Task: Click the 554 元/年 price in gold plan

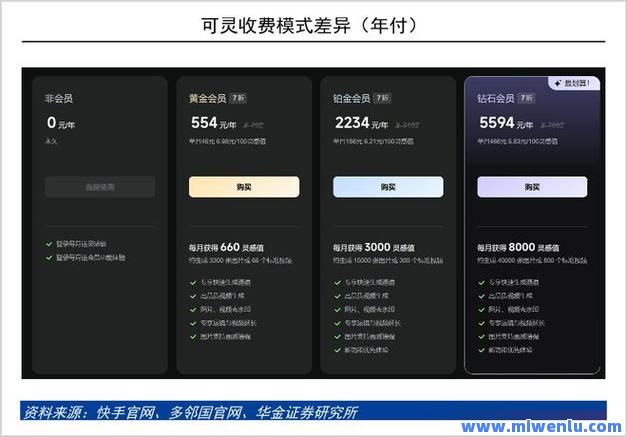Action: 212,124
